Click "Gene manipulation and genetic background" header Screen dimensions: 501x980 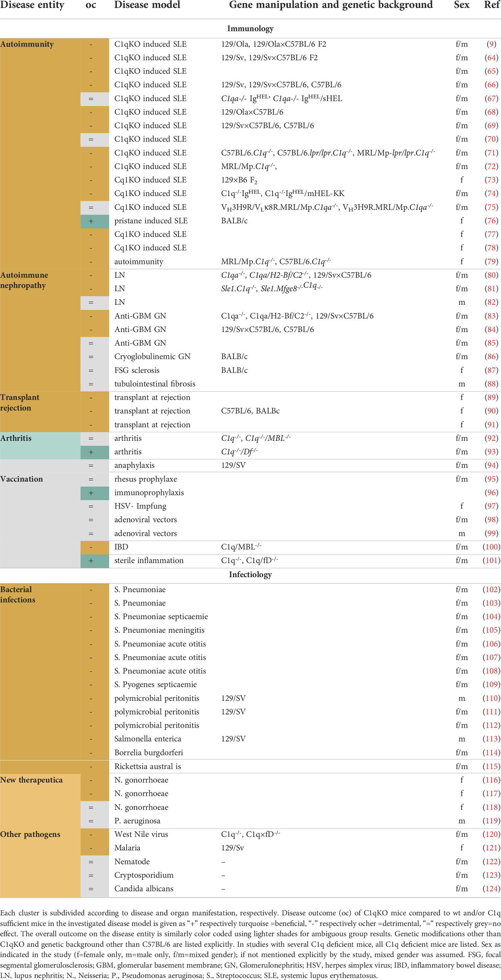click(331, 5)
